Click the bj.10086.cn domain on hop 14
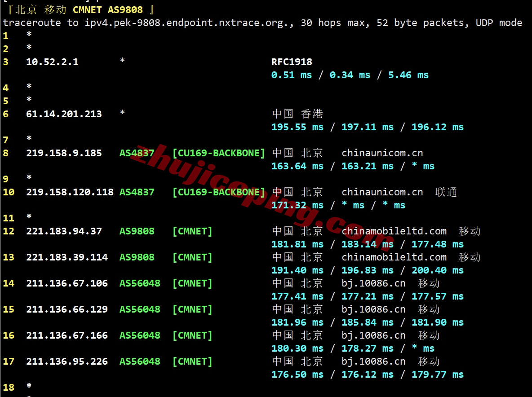 point(373,283)
